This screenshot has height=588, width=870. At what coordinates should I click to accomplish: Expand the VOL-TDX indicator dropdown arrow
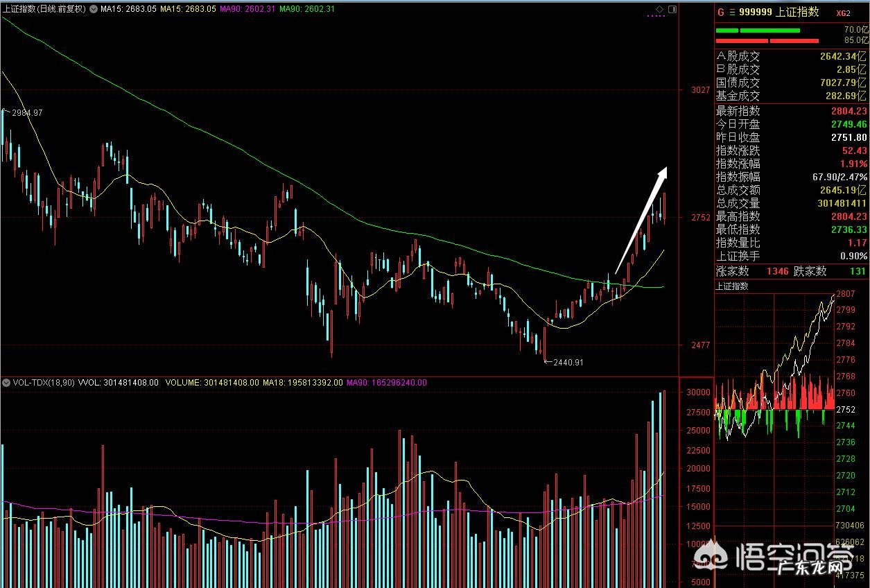(5, 382)
